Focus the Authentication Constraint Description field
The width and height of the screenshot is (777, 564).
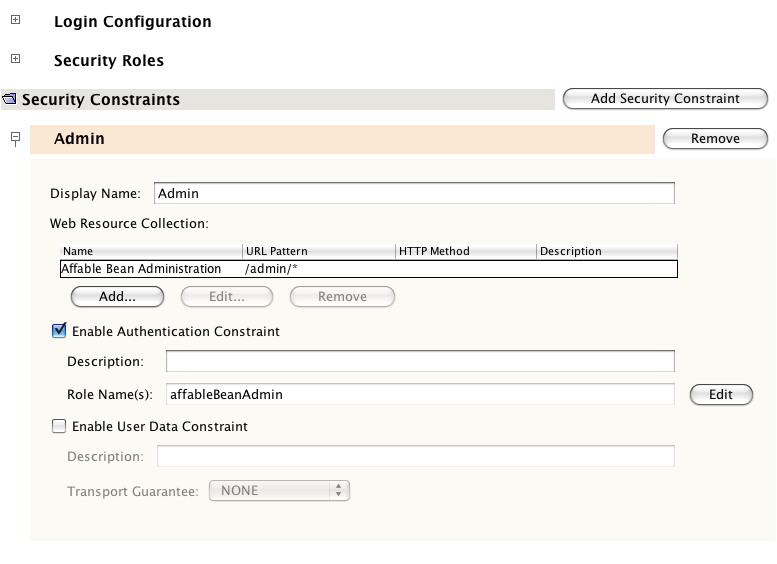[x=420, y=361]
